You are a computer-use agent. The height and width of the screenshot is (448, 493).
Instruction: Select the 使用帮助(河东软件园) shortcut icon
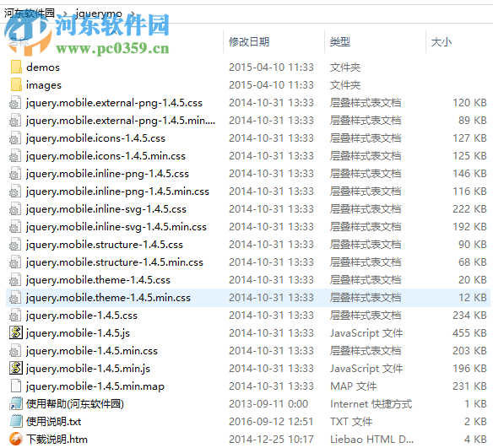(x=16, y=403)
